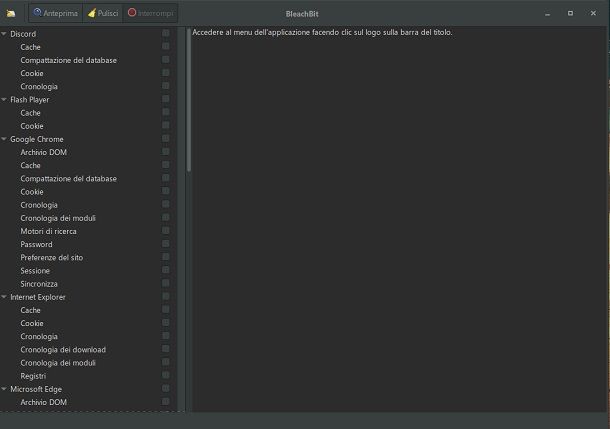
Task: Tick the Cronologia dei download checkbox
Action: (x=166, y=349)
